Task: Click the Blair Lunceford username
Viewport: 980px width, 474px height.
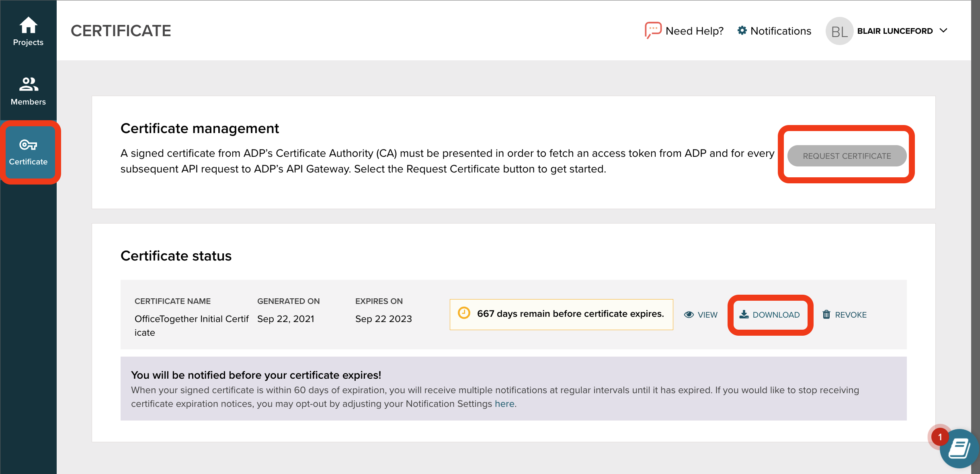Action: [x=895, y=31]
